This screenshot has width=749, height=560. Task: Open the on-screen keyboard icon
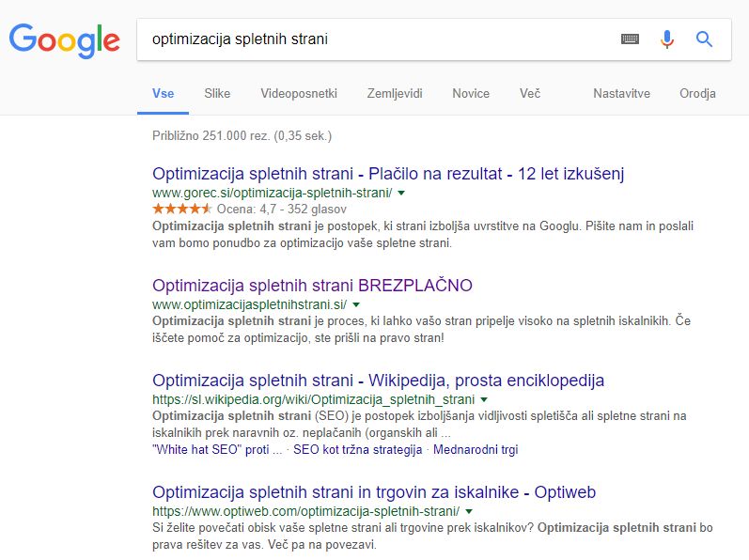[x=630, y=39]
